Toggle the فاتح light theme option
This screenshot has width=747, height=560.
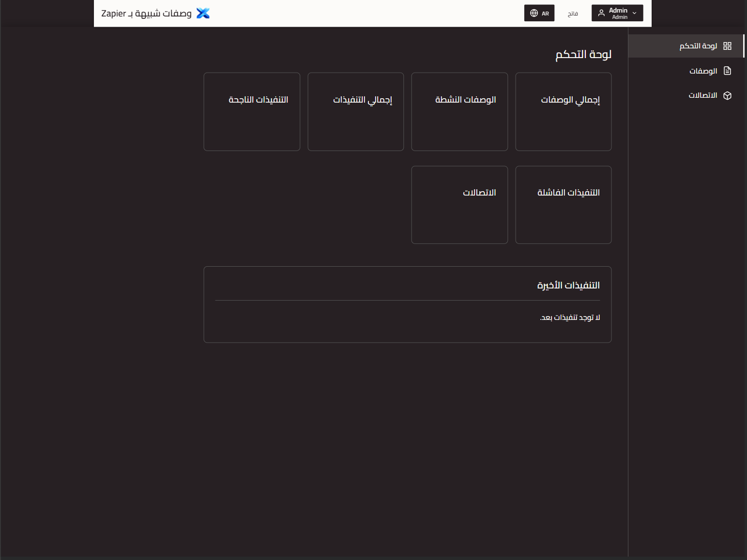click(572, 13)
